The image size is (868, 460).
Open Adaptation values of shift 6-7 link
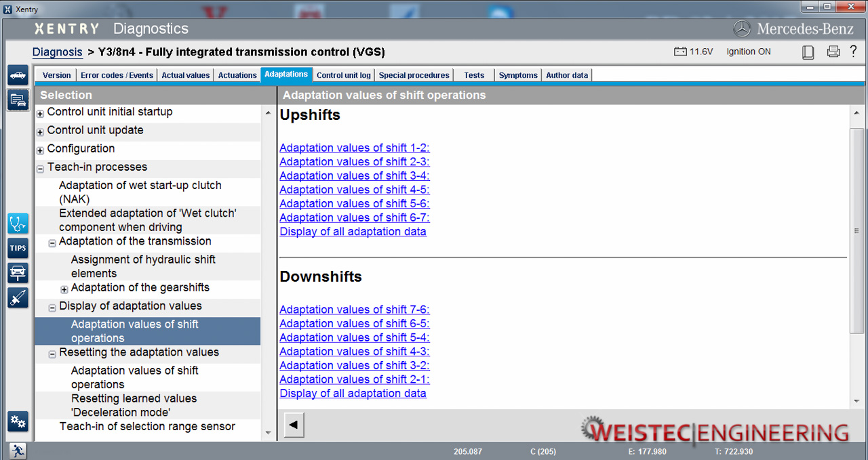pyautogui.click(x=355, y=217)
